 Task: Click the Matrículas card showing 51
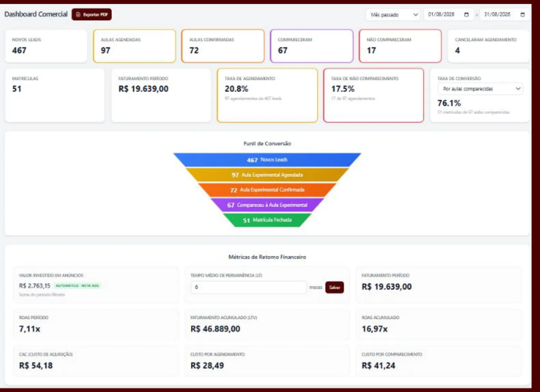pyautogui.click(x=55, y=95)
